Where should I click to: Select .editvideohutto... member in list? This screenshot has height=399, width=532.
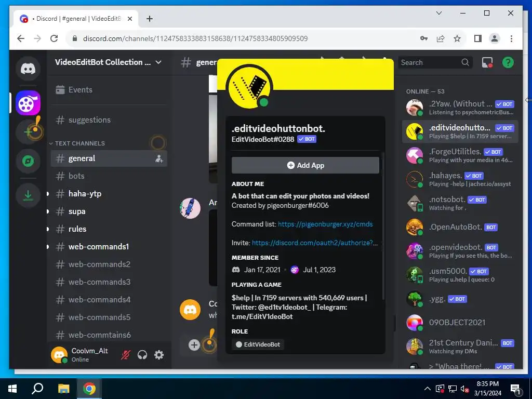tap(460, 131)
